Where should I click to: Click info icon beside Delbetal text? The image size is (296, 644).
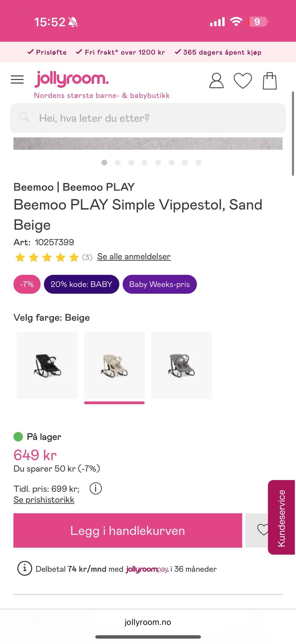point(25,568)
